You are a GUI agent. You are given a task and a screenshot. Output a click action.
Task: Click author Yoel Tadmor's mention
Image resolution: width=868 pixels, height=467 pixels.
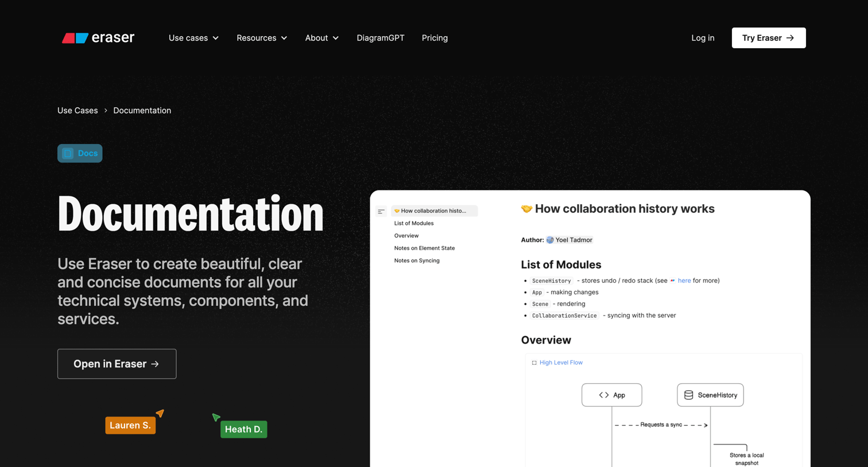(569, 240)
